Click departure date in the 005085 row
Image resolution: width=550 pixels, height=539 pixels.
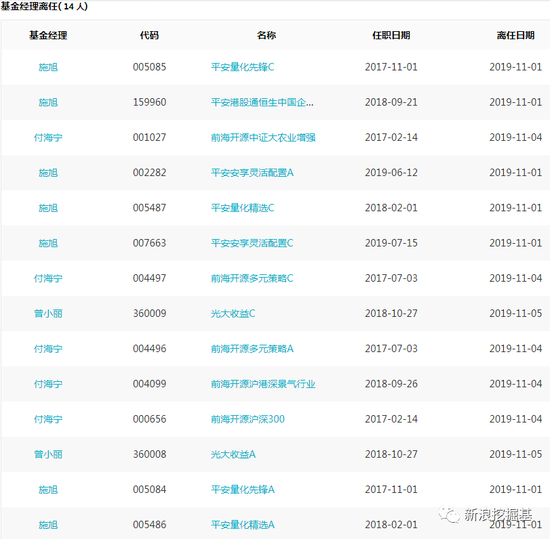(x=516, y=67)
